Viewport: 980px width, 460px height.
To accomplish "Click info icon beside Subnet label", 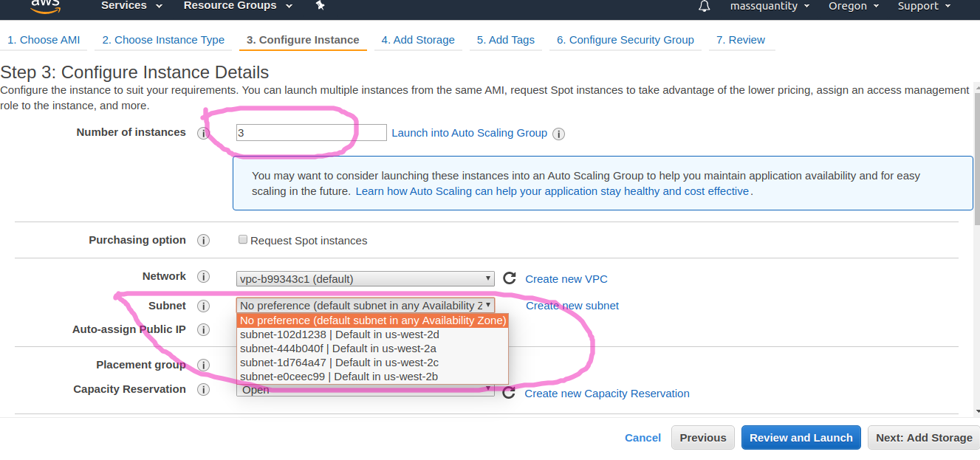I will click(x=203, y=306).
